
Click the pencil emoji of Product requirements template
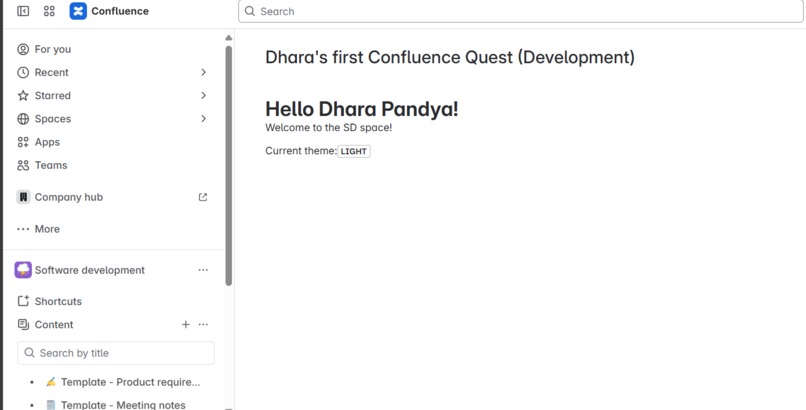[50, 382]
